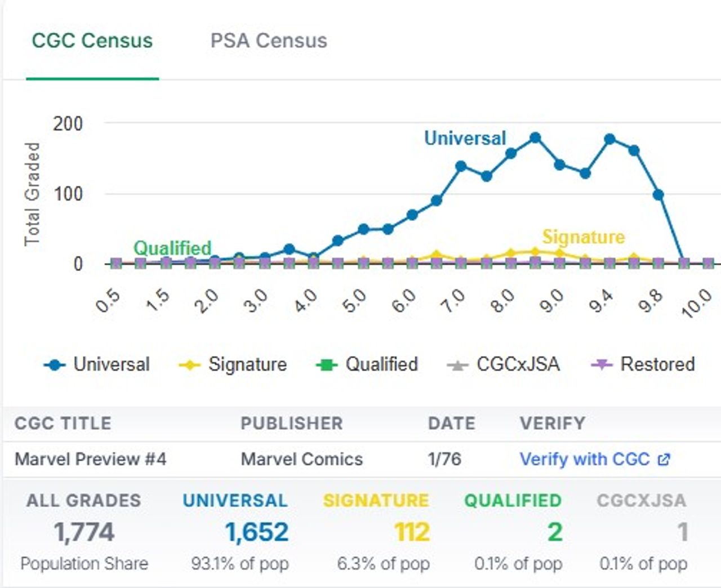Click the purple Restored legend marker icon

coord(602,365)
